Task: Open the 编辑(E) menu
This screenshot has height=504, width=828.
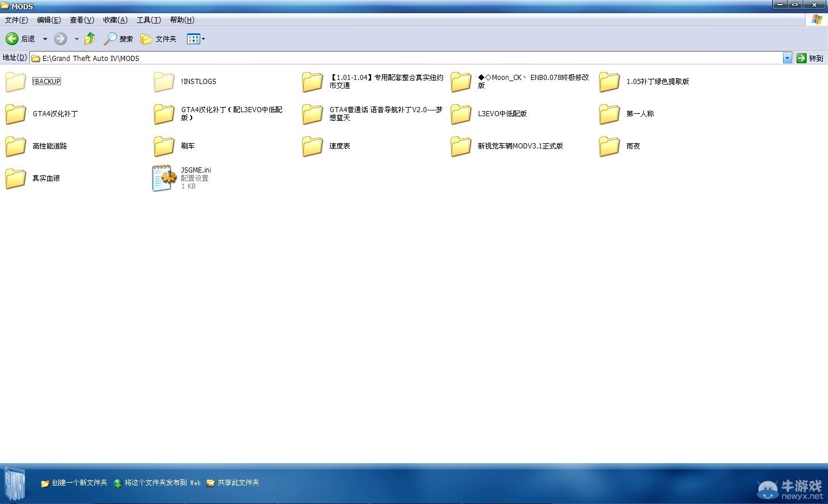Action: pos(49,20)
